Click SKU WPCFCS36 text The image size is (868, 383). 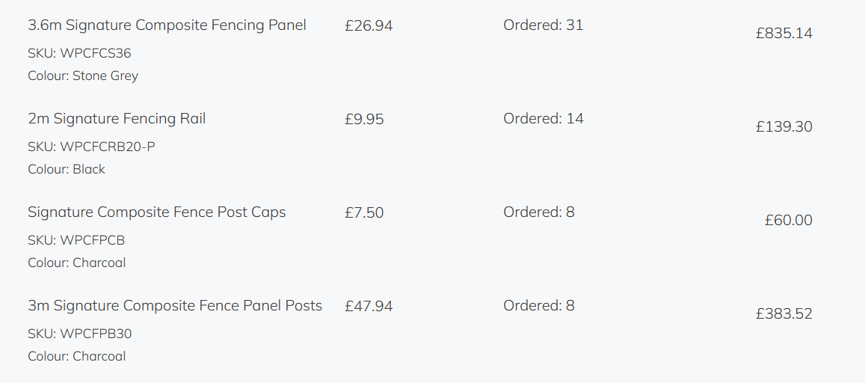[79, 54]
